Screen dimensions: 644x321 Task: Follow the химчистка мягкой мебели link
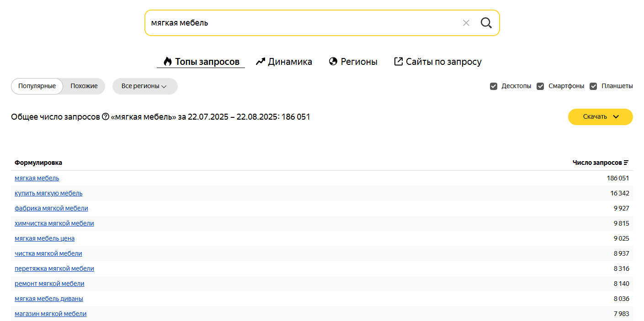(54, 223)
